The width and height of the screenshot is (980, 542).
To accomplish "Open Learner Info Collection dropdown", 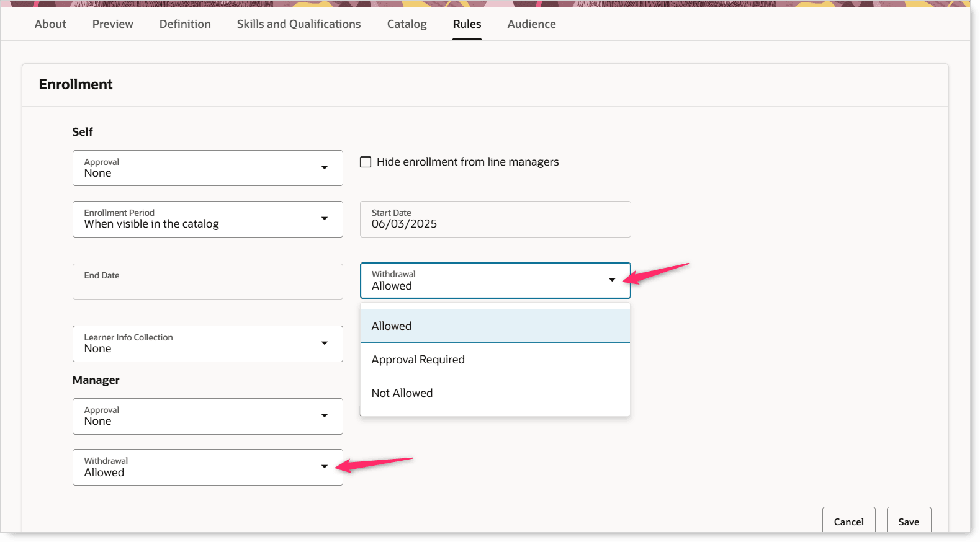I will (208, 344).
